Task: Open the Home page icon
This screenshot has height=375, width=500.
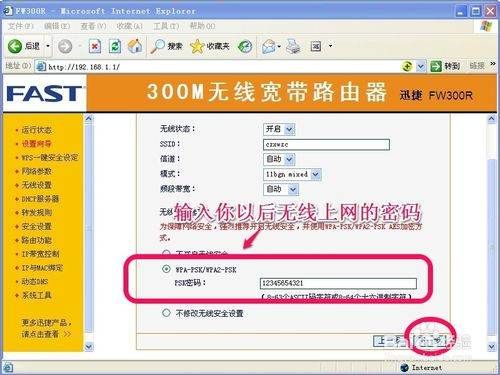Action: click(x=135, y=46)
